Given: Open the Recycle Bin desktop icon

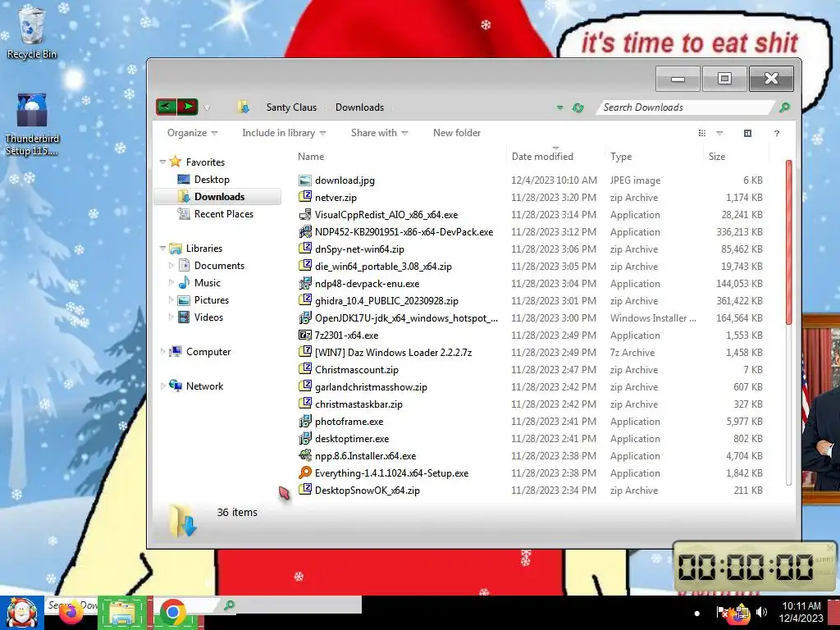Looking at the screenshot, I should pyautogui.click(x=32, y=32).
